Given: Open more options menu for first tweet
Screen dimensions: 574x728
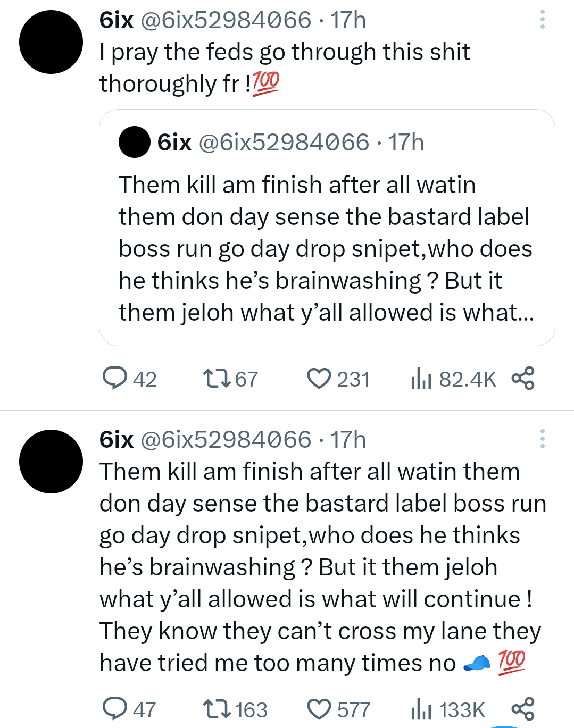Looking at the screenshot, I should (542, 20).
